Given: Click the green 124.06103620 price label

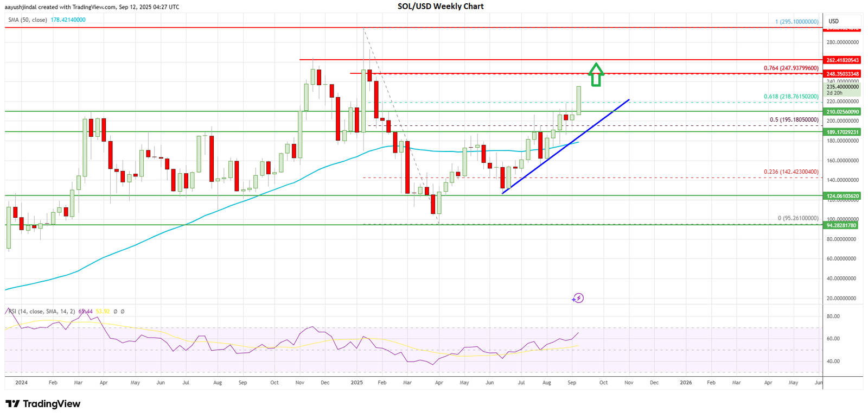Looking at the screenshot, I should (843, 196).
